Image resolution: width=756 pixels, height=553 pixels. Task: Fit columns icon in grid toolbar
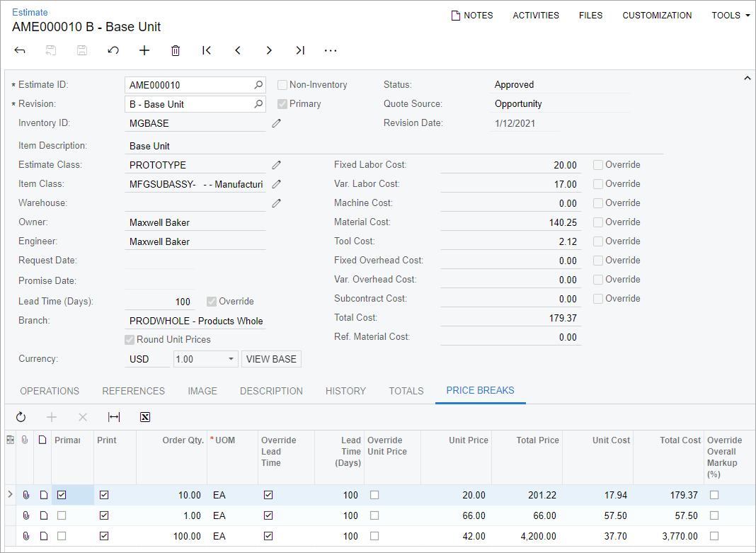click(x=114, y=417)
